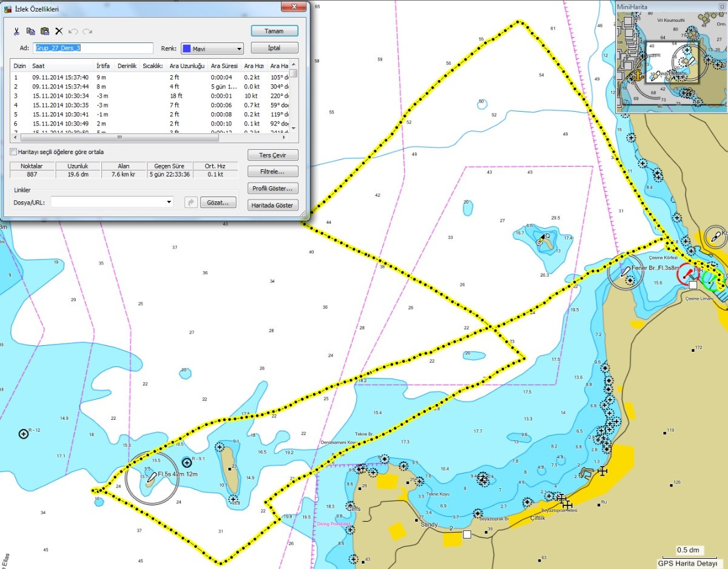The height and width of the screenshot is (569, 728).
Task: Click the R - 12 rock symbol
Action: pyautogui.click(x=24, y=433)
